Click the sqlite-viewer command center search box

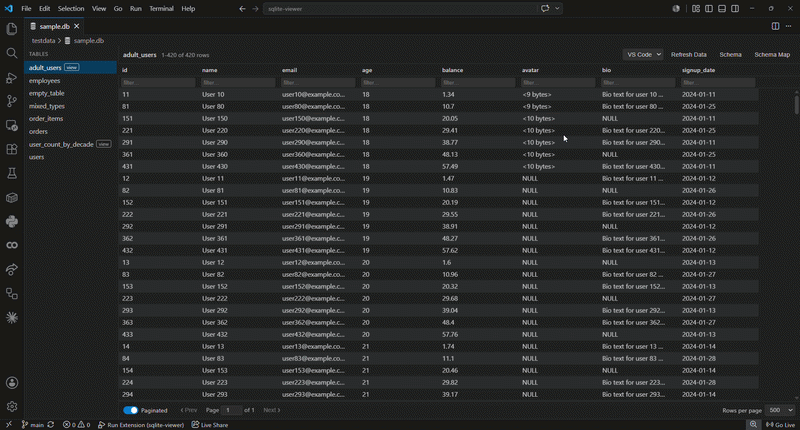pos(401,9)
